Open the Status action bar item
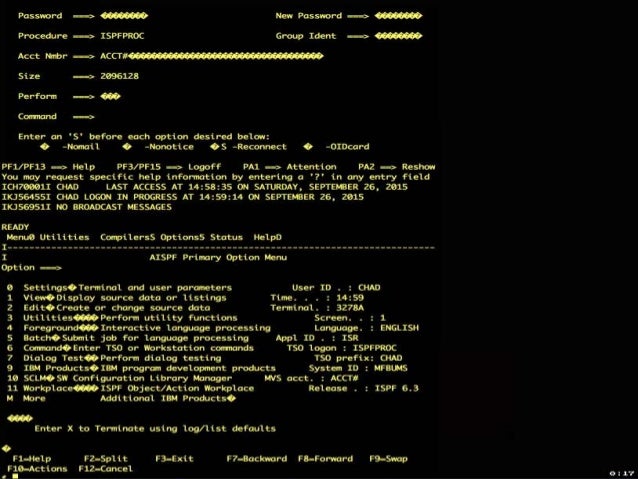 coord(226,237)
